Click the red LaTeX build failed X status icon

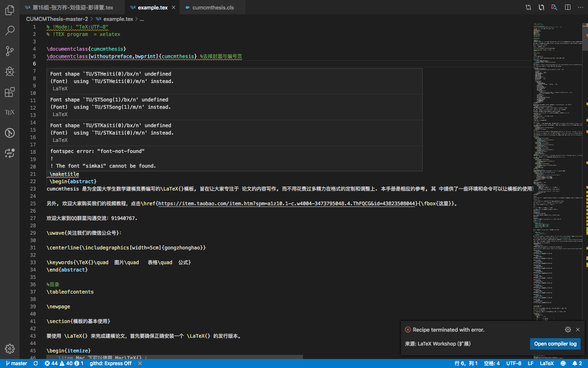tap(140, 364)
